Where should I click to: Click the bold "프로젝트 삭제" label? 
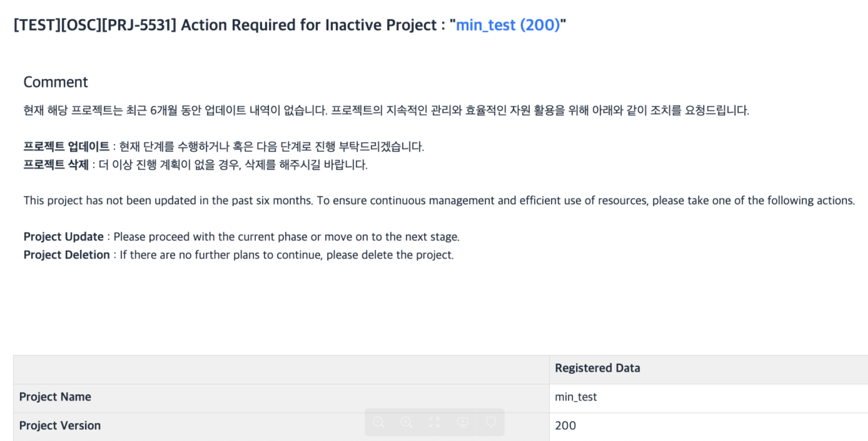click(x=56, y=165)
